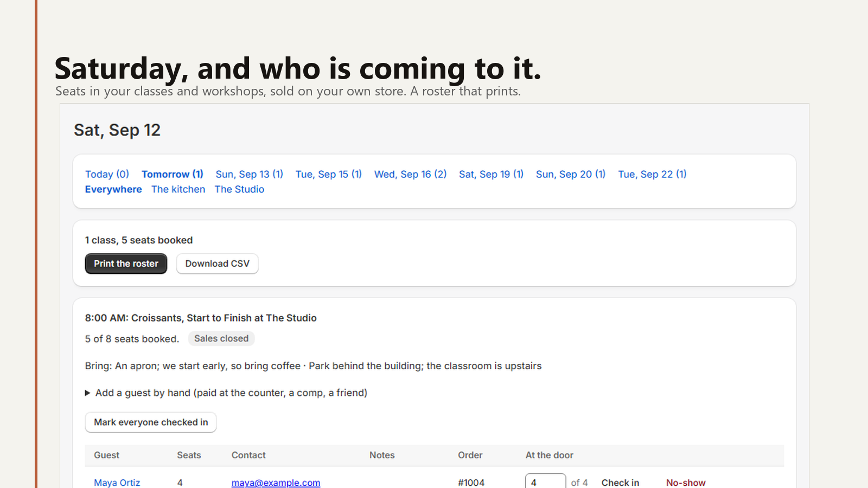Download the roster as CSV

(217, 264)
